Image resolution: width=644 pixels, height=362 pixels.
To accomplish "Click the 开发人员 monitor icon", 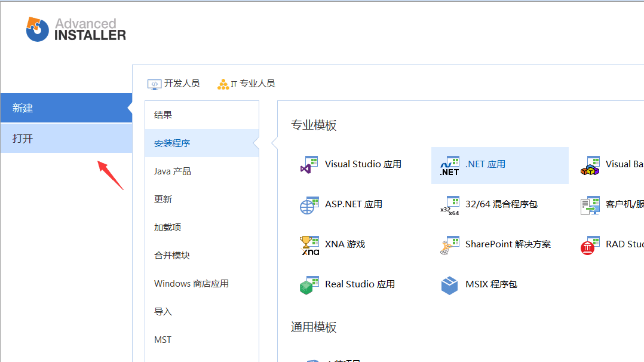I will point(154,84).
